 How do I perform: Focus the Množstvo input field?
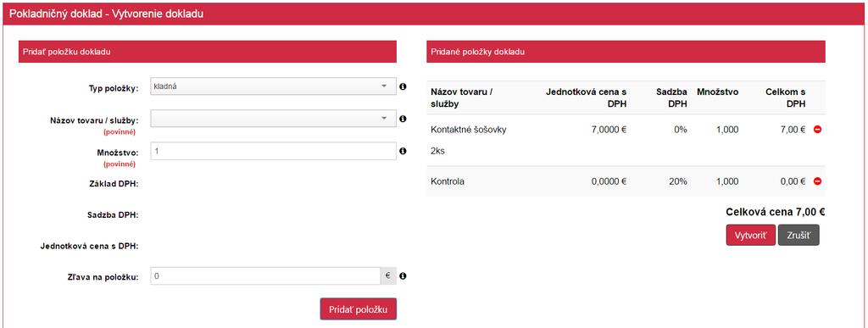point(274,151)
